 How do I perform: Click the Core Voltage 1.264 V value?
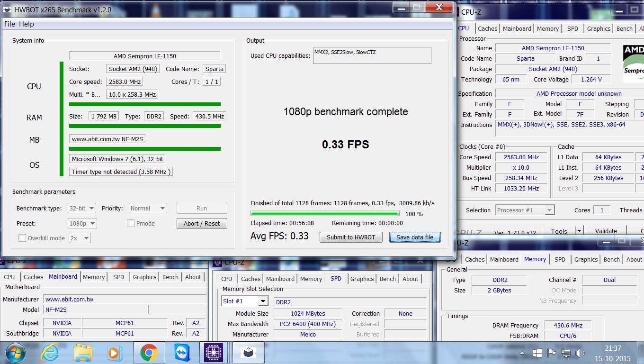(591, 79)
